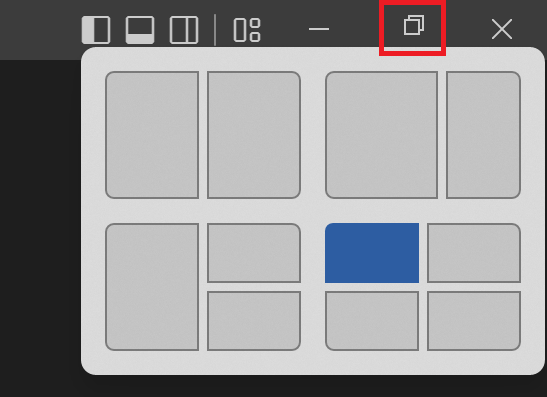547x397 pixels.
Task: Pick the lower-right zone of three-zone layout
Action: pyautogui.click(x=254, y=321)
